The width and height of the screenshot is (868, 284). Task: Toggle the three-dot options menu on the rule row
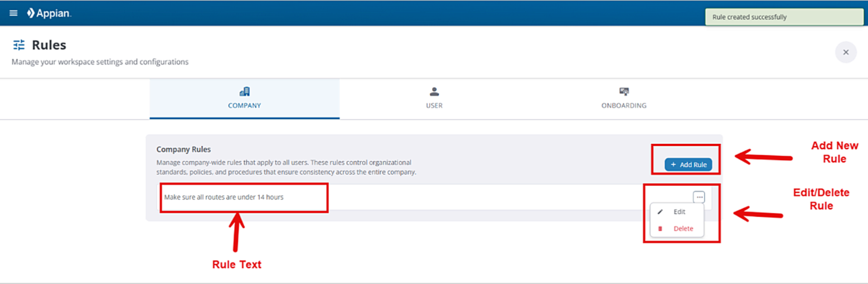click(699, 197)
